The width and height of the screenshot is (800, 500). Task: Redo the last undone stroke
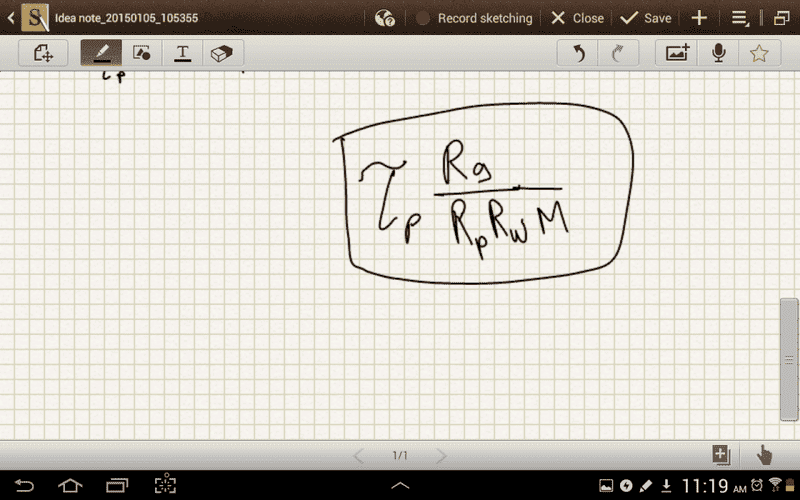tap(618, 53)
